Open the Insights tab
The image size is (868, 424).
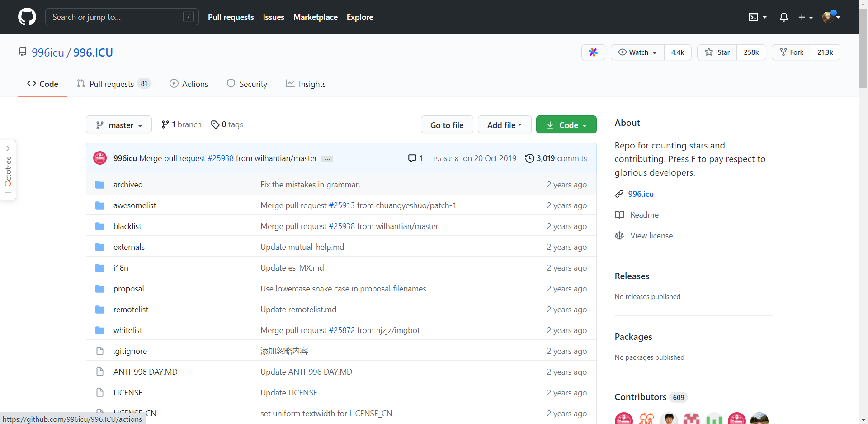coord(306,84)
